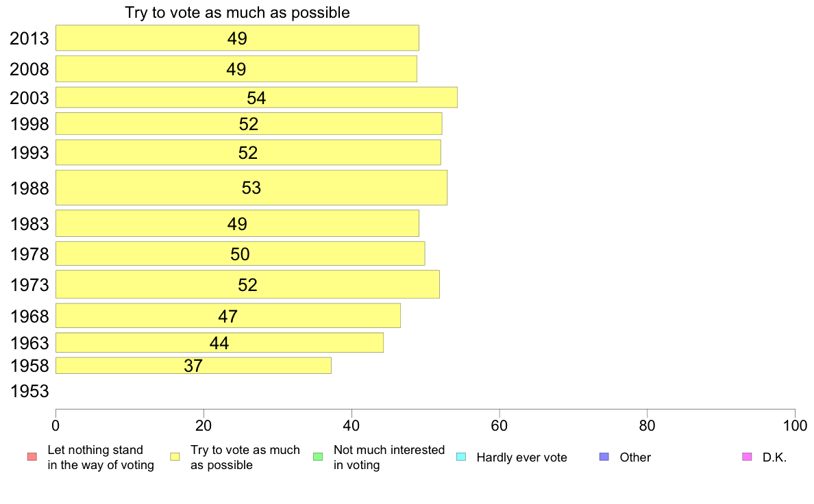
Task: Select the 1963 bar showing 44
Action: (219, 343)
